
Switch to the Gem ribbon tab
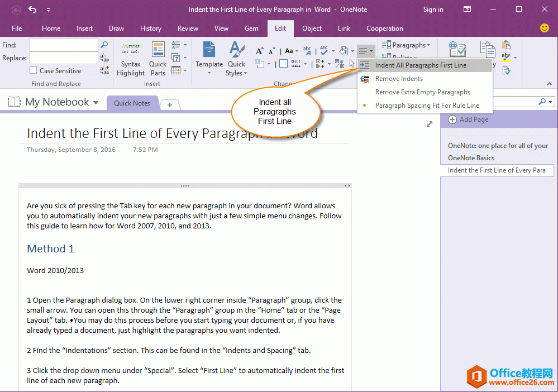coord(251,28)
